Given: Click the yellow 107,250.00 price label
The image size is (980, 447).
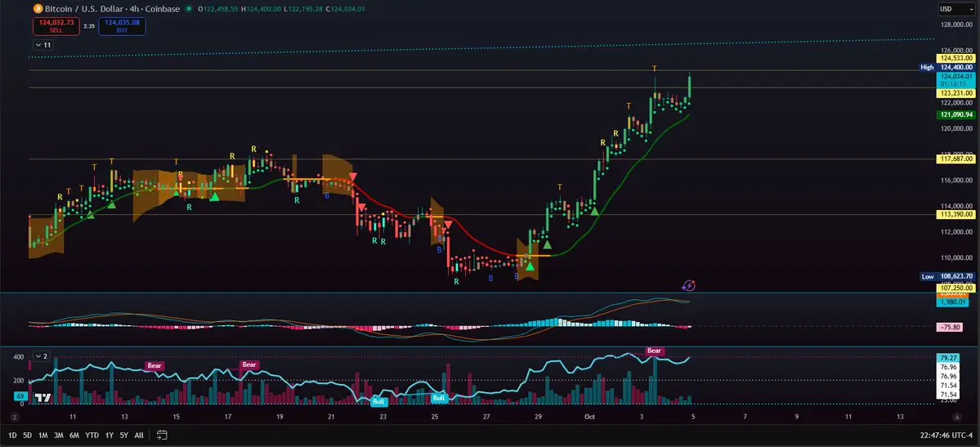Looking at the screenshot, I should click(956, 288).
